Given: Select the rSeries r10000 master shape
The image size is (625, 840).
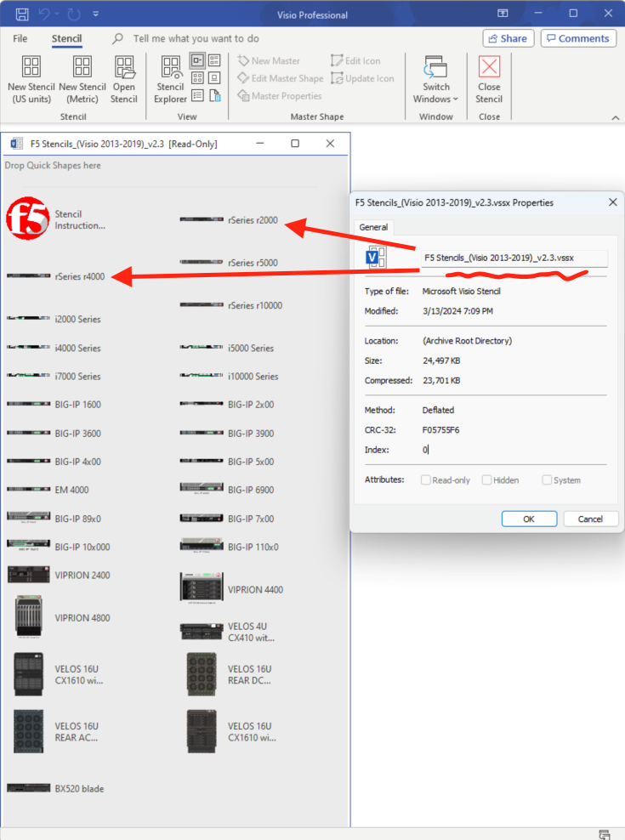Looking at the screenshot, I should pos(231,305).
